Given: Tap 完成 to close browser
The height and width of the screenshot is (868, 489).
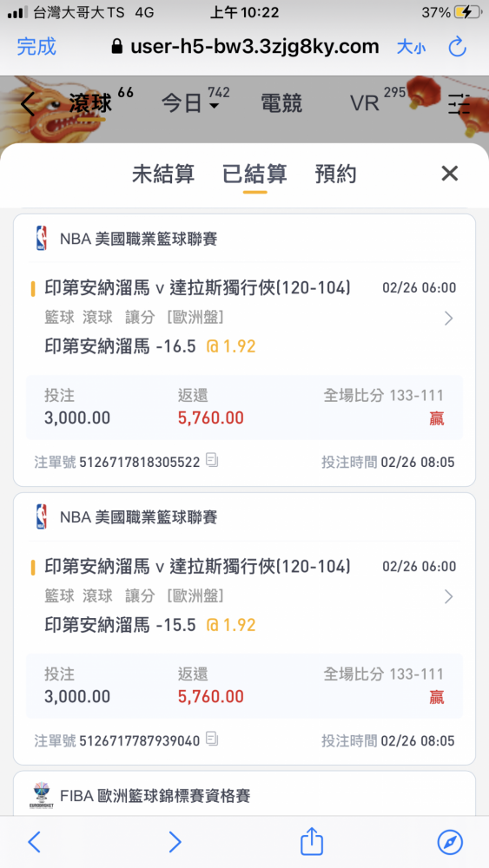Looking at the screenshot, I should click(x=36, y=47).
